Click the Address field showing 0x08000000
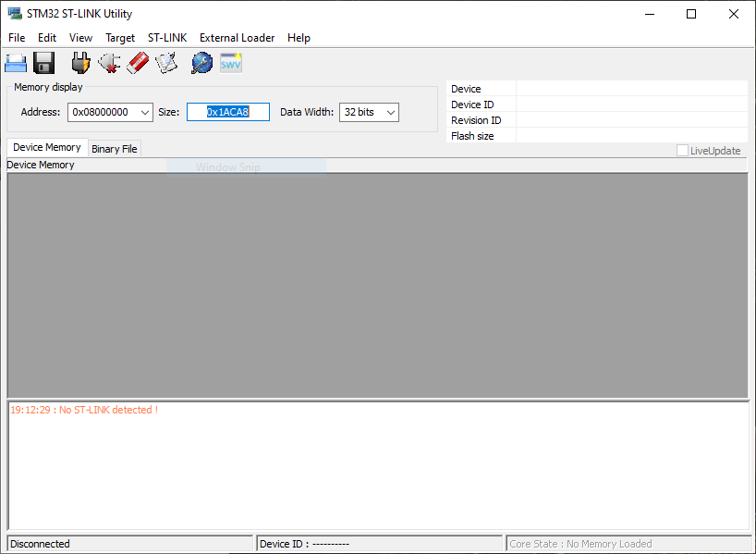The height and width of the screenshot is (554, 756). 110,113
